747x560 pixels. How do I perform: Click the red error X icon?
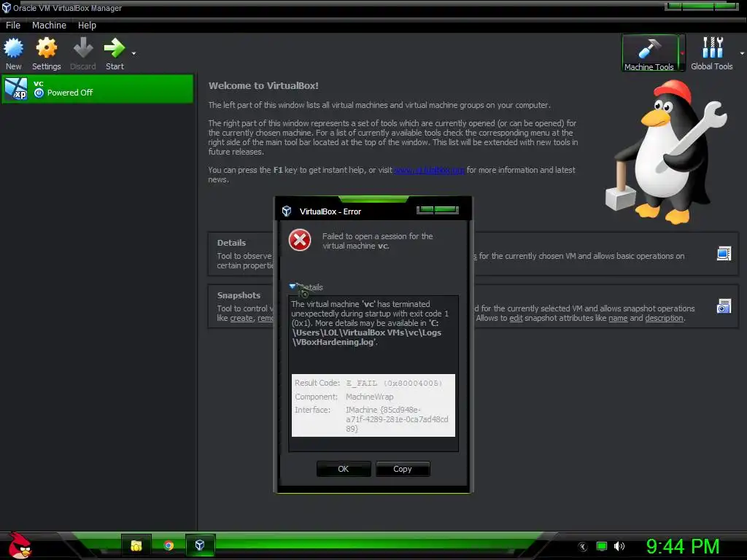[300, 240]
